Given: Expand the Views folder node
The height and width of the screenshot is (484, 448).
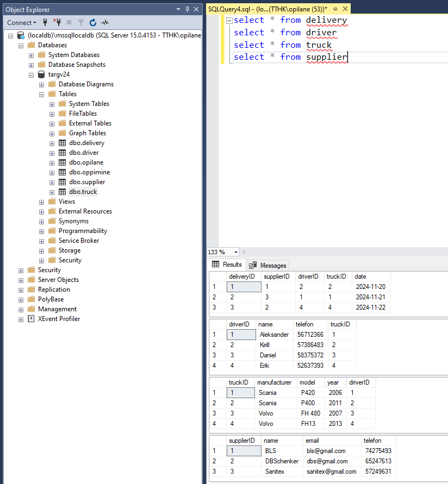Looking at the screenshot, I should [42, 202].
